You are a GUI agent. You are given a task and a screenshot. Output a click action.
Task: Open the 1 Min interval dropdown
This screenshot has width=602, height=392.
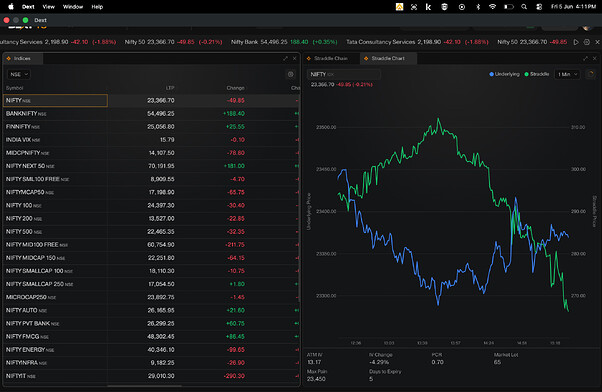567,74
